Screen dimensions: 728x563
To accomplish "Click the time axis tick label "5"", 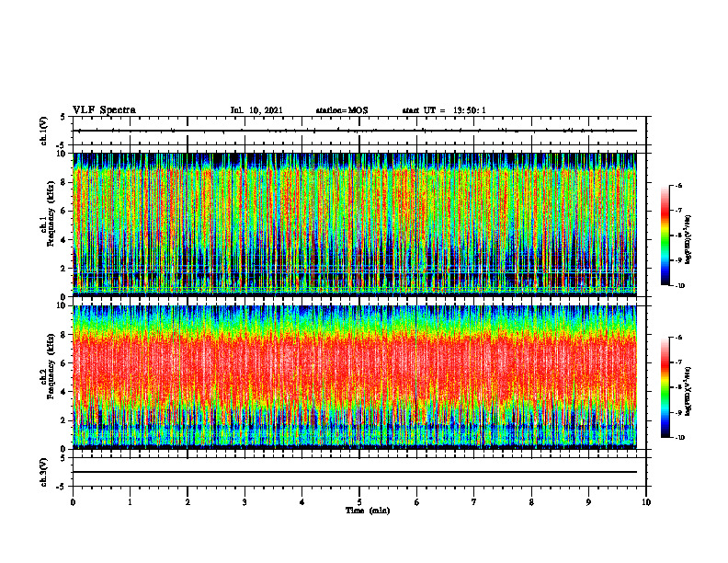I will click(x=359, y=502).
